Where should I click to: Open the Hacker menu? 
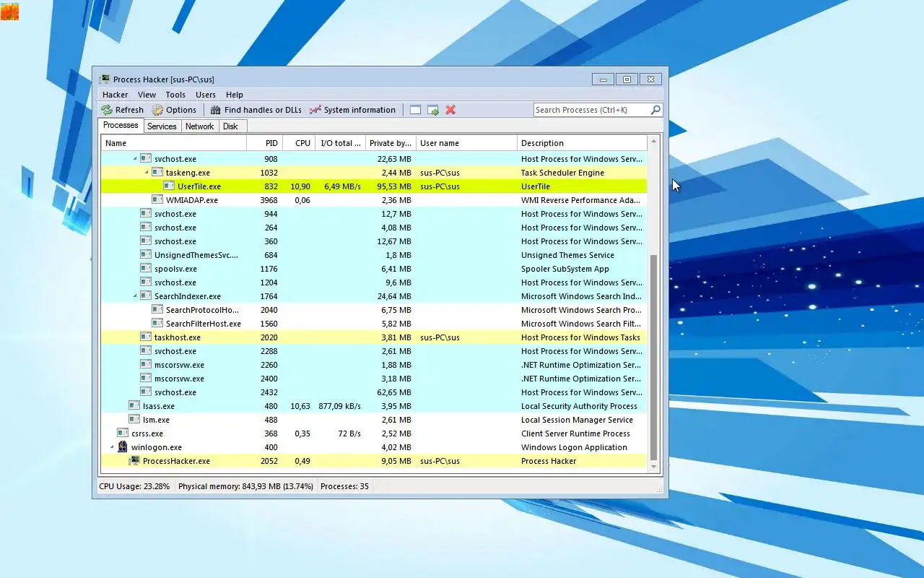[x=115, y=95]
